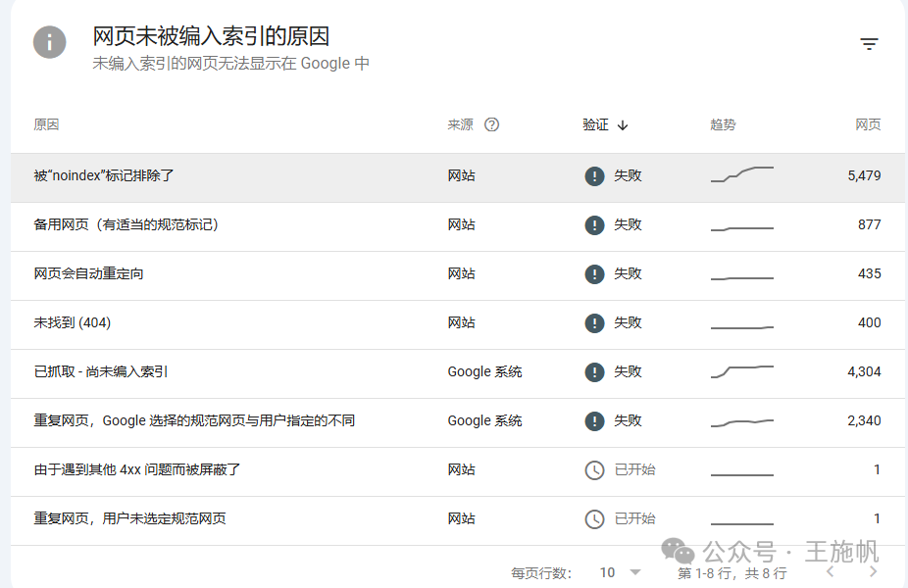The width and height of the screenshot is (908, 588).
Task: Click the page count 5,479
Action: point(864,175)
